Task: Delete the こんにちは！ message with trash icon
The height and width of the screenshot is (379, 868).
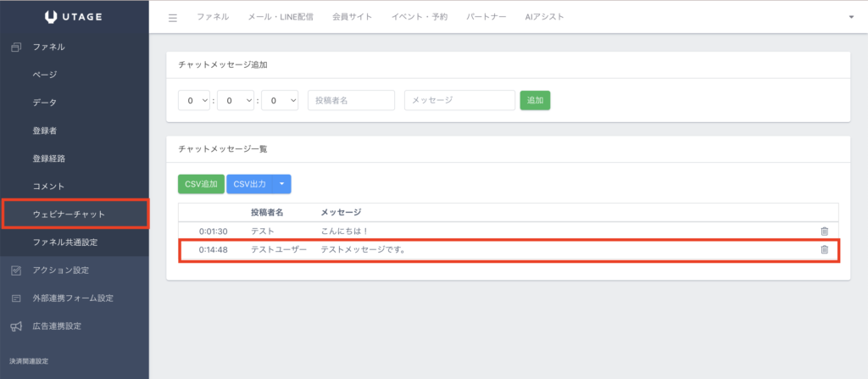Action: 824,231
